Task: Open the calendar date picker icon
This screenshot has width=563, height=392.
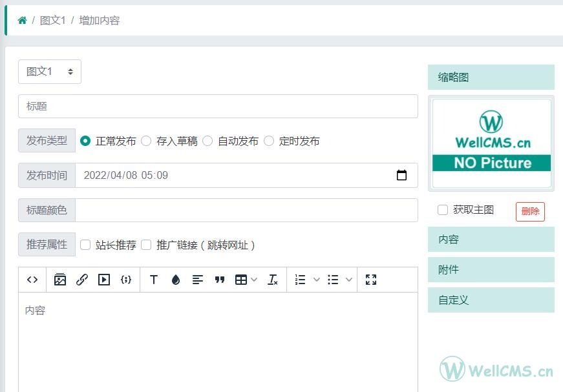Action: coord(401,175)
